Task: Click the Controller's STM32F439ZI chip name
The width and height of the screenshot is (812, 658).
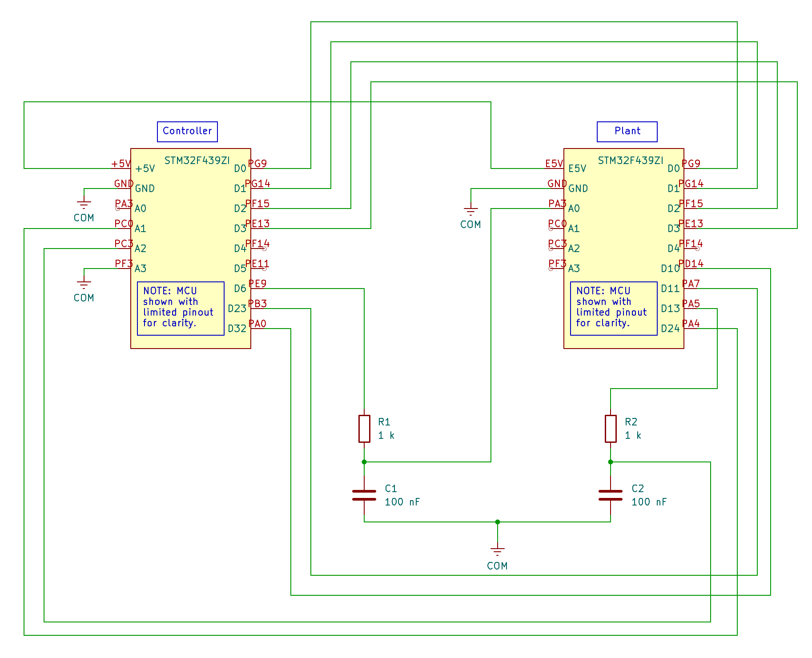Action: (x=197, y=160)
